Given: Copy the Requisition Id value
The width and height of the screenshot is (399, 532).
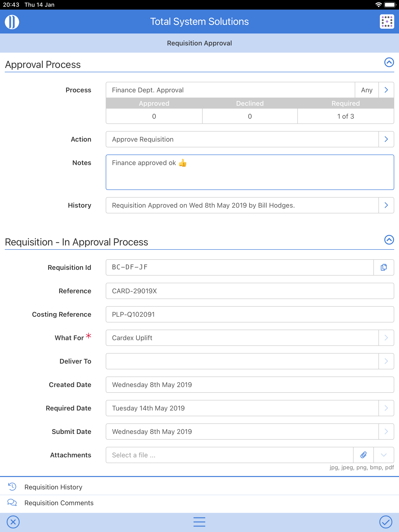Looking at the screenshot, I should 383,267.
